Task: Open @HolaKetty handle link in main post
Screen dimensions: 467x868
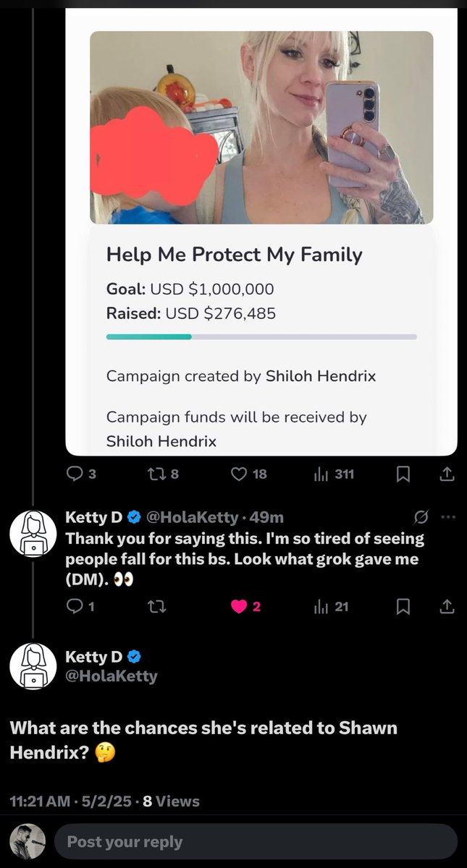Action: click(111, 676)
